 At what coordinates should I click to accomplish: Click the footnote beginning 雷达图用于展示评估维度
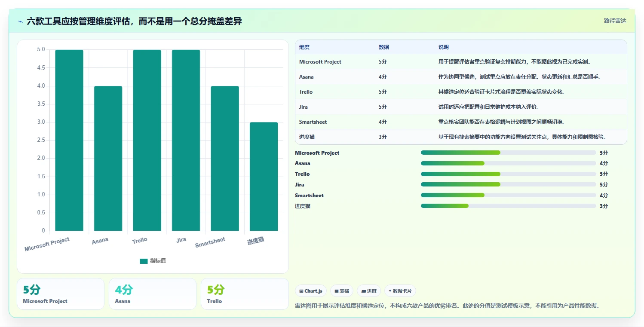[448, 306]
